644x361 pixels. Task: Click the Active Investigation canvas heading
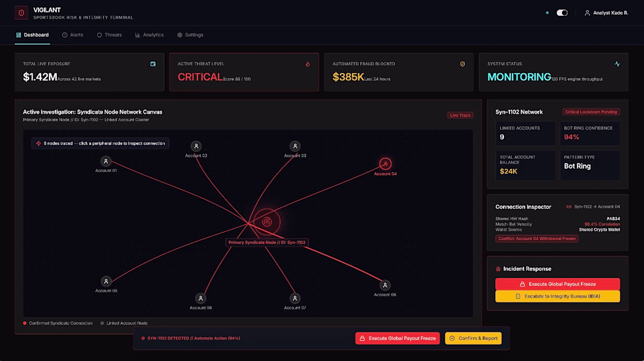[93, 112]
